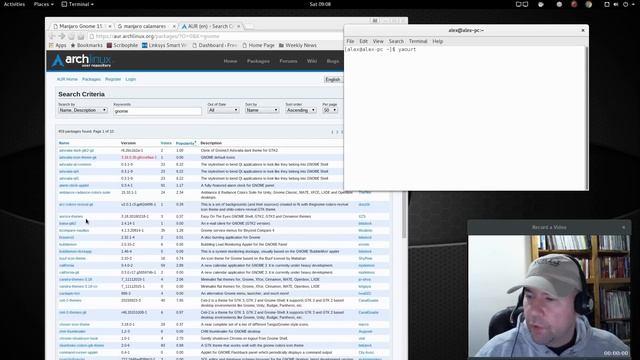Screen dimensions: 640x360
Task: Click the Login link
Action: pyautogui.click(x=131, y=79)
